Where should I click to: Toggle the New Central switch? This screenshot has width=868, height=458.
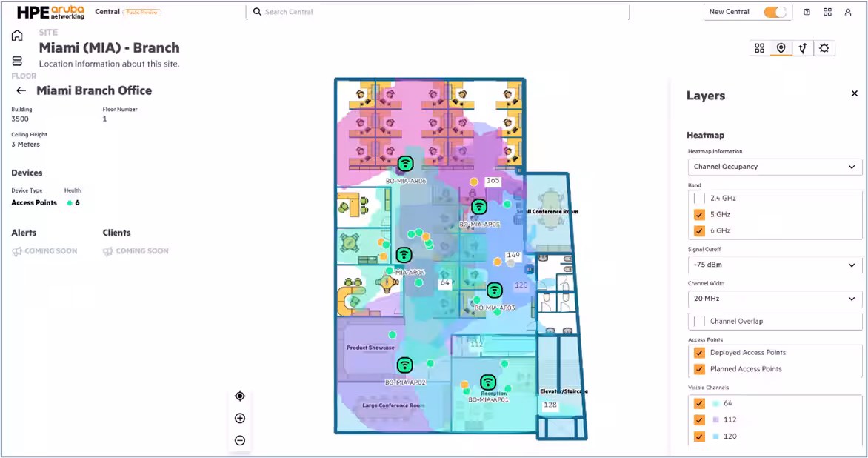coord(775,12)
